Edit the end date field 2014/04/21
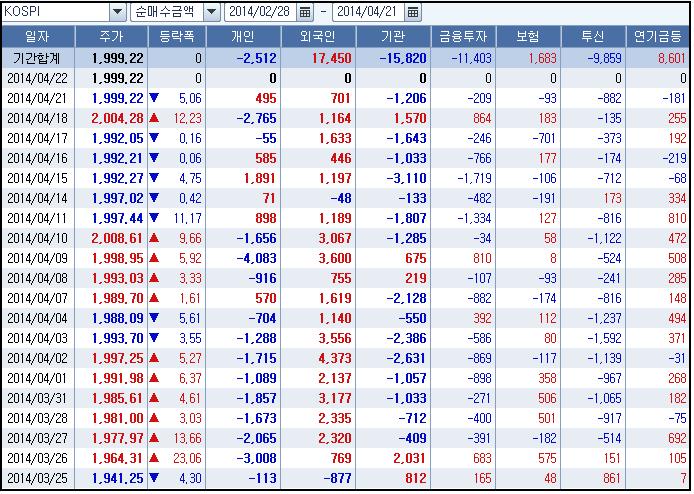This screenshot has height=494, width=694. tap(369, 12)
